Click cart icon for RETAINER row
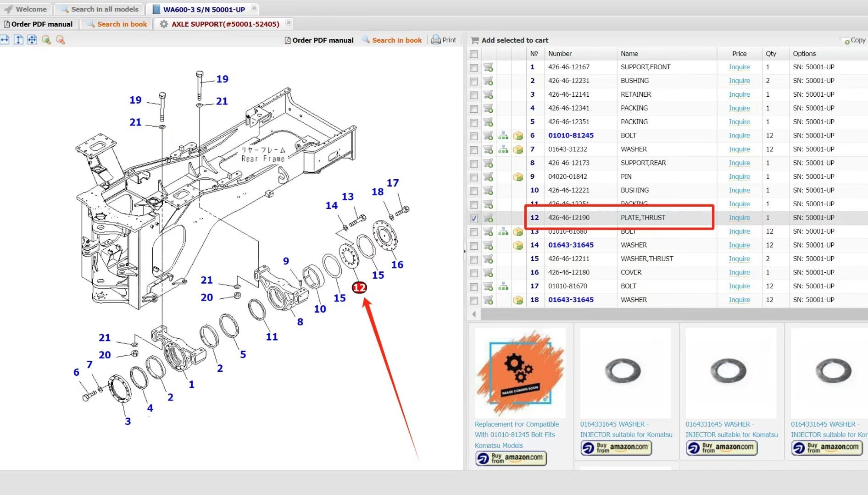This screenshot has width=868, height=495. [x=488, y=94]
